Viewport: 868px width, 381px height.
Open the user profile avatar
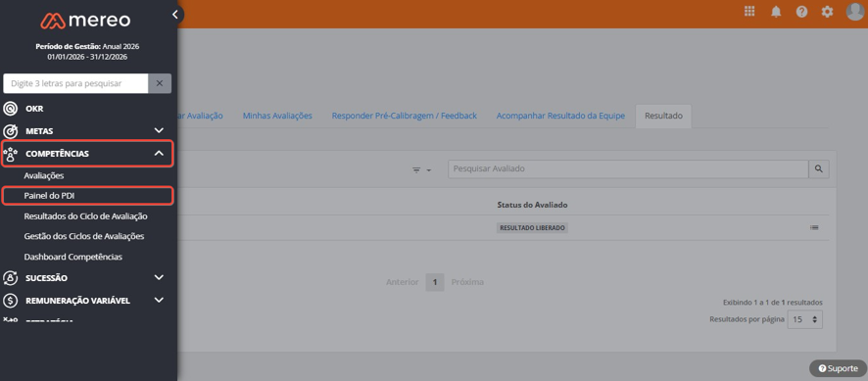854,11
